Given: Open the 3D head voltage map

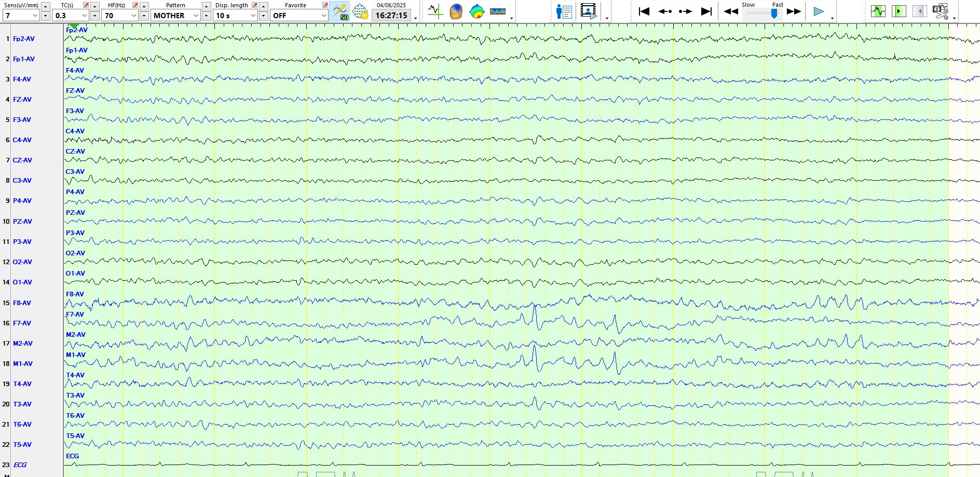Looking at the screenshot, I should [456, 11].
